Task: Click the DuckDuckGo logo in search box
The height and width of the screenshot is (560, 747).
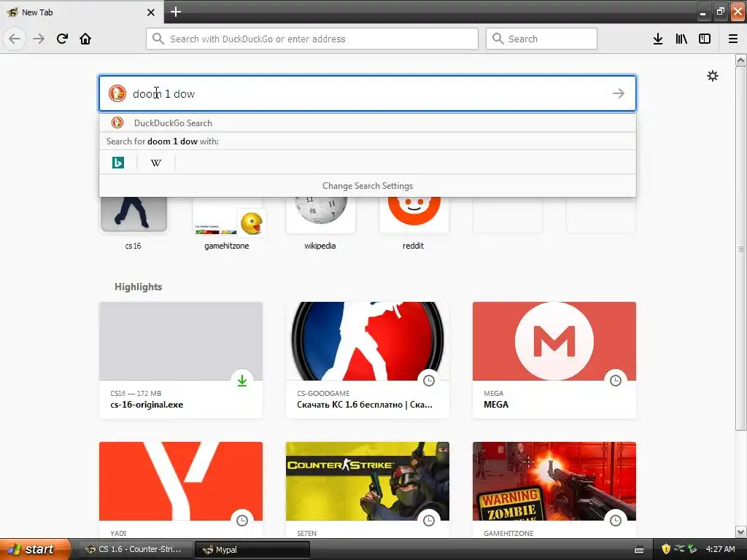Action: coord(117,93)
